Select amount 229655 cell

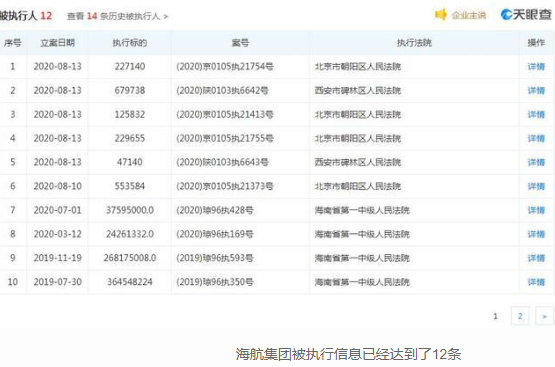coord(130,138)
